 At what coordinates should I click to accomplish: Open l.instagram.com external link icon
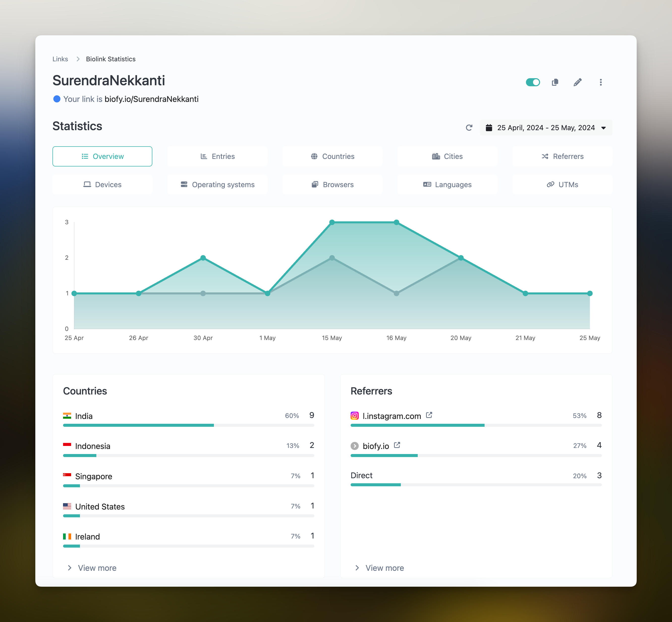(x=429, y=415)
